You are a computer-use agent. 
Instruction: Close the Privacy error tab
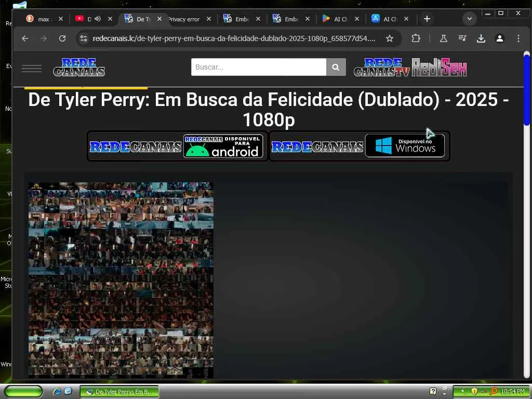click(209, 19)
